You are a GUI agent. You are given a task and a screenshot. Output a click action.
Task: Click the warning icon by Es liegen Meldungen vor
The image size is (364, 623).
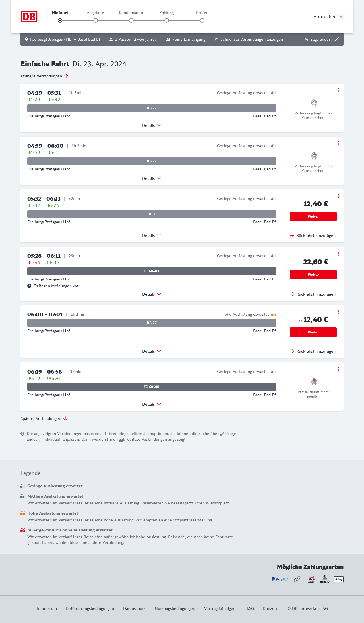pyautogui.click(x=29, y=286)
